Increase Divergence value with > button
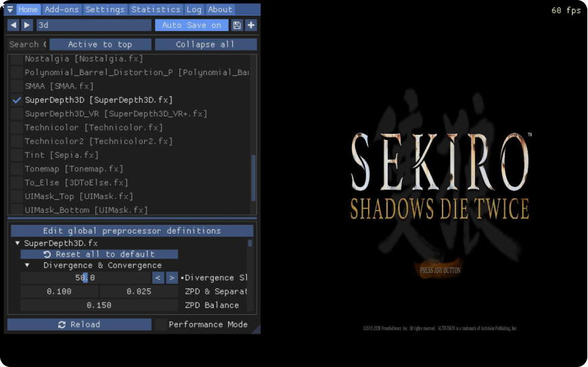Screen dimensions: 588x367 [x=172, y=278]
